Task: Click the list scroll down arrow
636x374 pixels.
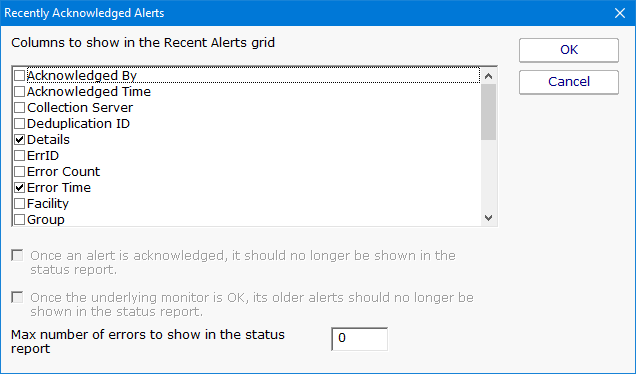Action: pyautogui.click(x=488, y=218)
